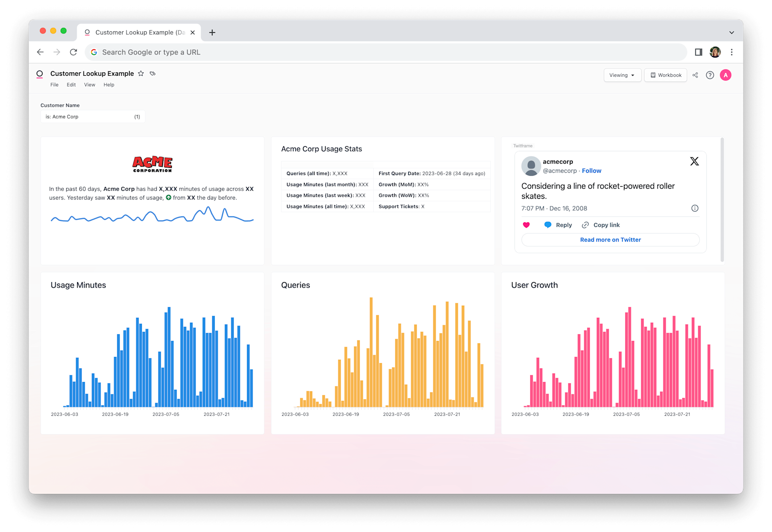This screenshot has height=532, width=772.
Task: Click the tweet info circle icon
Action: (x=695, y=208)
